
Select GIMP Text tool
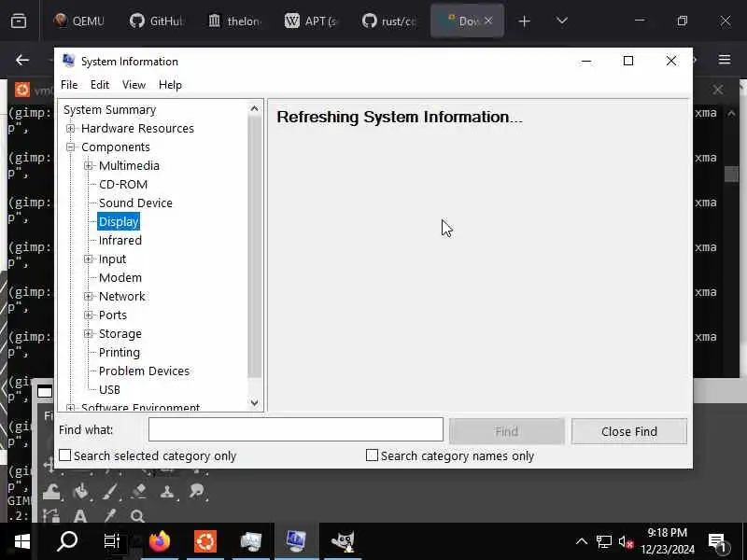80,516
